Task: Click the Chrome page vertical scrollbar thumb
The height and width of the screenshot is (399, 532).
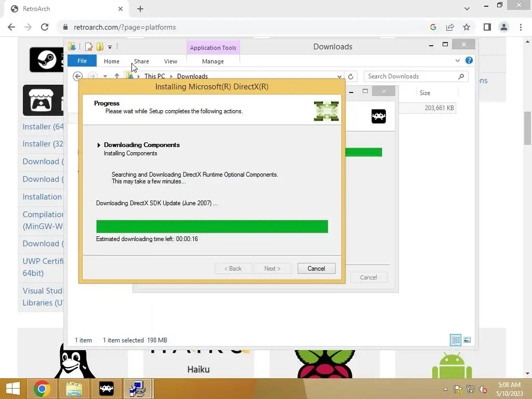Action: [527, 128]
